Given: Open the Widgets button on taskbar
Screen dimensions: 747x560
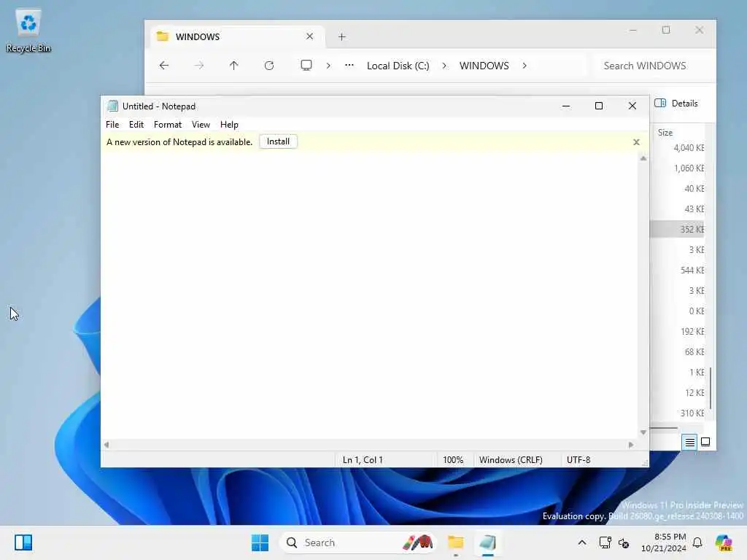Looking at the screenshot, I should coord(23,542).
